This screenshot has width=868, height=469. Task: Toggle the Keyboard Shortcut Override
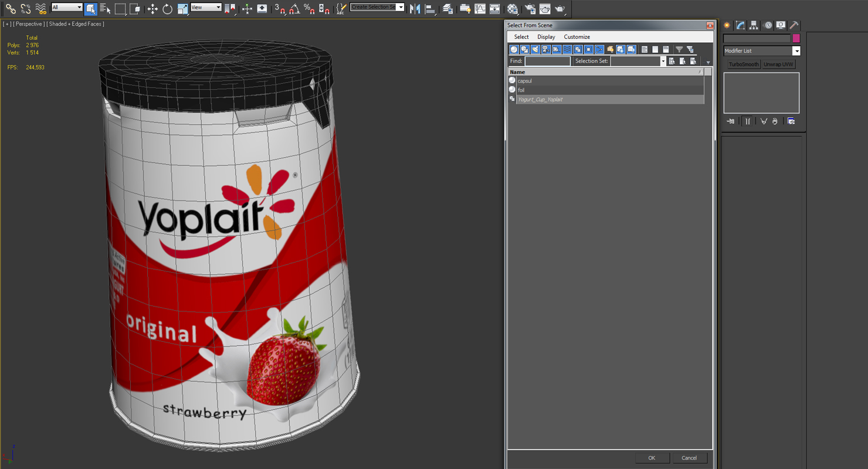pyautogui.click(x=262, y=9)
